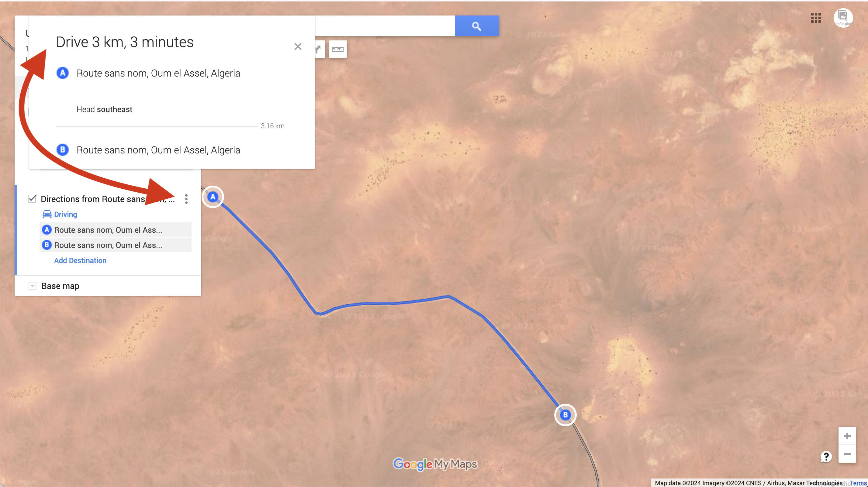868x487 pixels.
Task: Select waypoint B Route sans nom field
Action: (x=116, y=245)
